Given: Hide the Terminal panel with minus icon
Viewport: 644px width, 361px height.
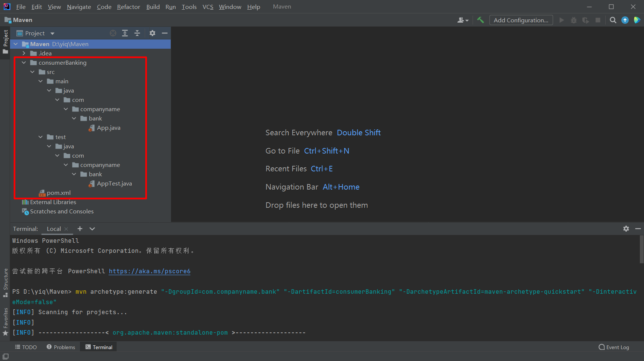Looking at the screenshot, I should point(638,229).
